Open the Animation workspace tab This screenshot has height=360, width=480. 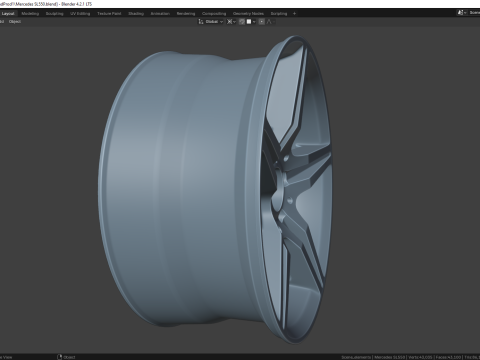tap(160, 14)
